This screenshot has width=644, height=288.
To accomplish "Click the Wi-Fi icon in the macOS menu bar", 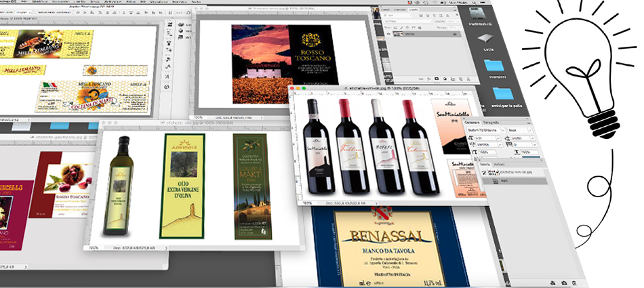I will [434, 3].
